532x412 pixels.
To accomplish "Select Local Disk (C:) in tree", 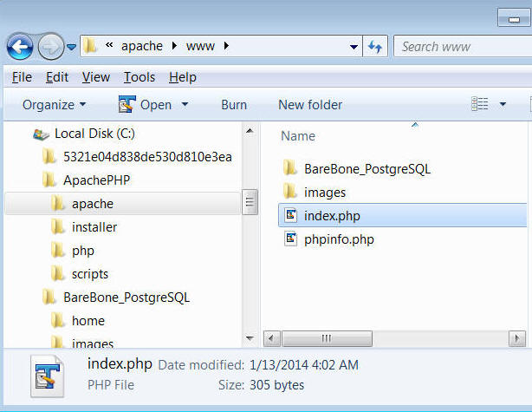I will [x=94, y=134].
